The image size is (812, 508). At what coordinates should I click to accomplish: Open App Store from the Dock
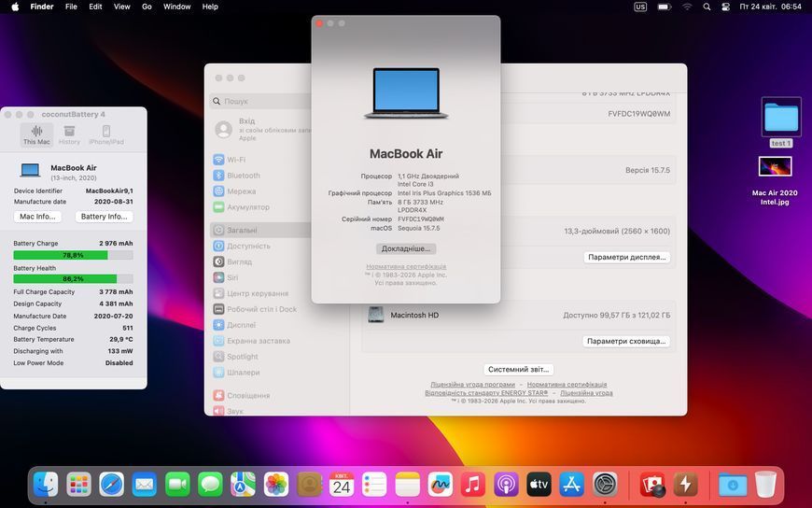coord(572,485)
